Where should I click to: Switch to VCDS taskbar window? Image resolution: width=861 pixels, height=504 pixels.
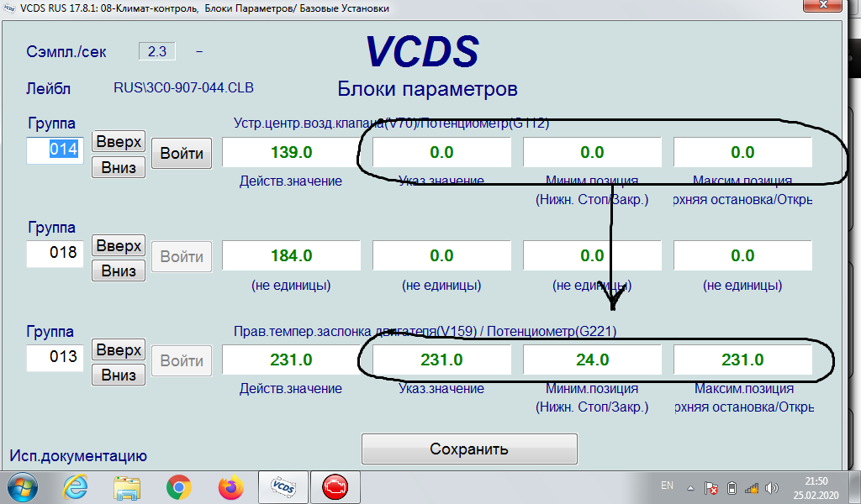coord(280,486)
